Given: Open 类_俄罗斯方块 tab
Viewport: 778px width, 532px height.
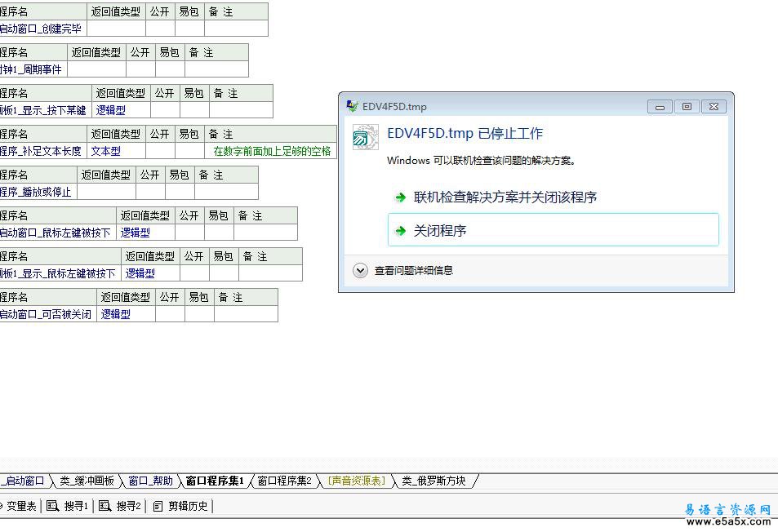Looking at the screenshot, I should [x=433, y=481].
